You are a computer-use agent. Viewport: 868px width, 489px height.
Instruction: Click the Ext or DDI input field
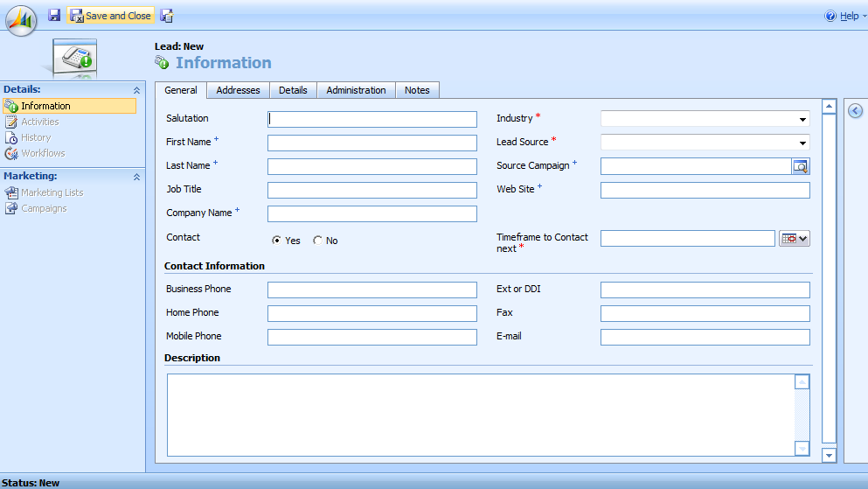pyautogui.click(x=705, y=290)
